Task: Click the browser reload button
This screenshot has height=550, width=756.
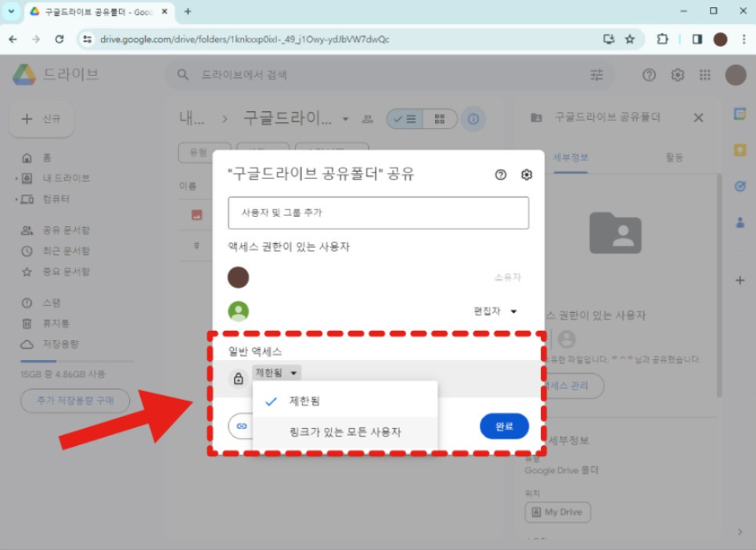Action: (59, 39)
